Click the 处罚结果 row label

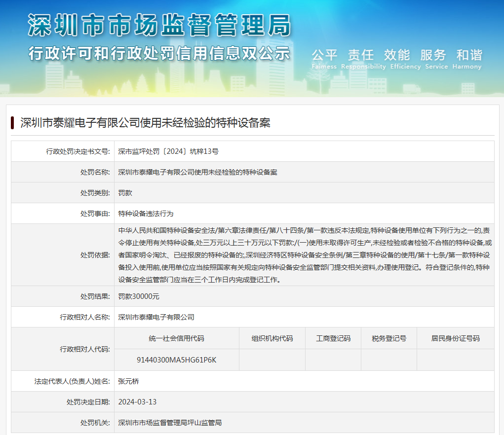tap(95, 296)
